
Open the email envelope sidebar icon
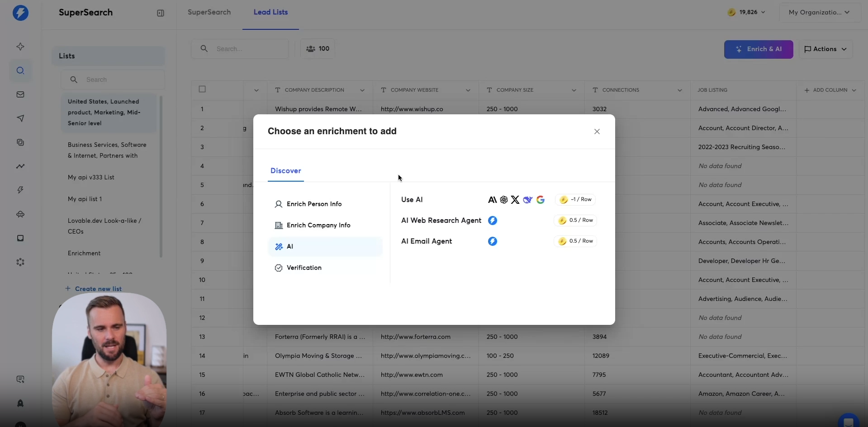tap(20, 94)
